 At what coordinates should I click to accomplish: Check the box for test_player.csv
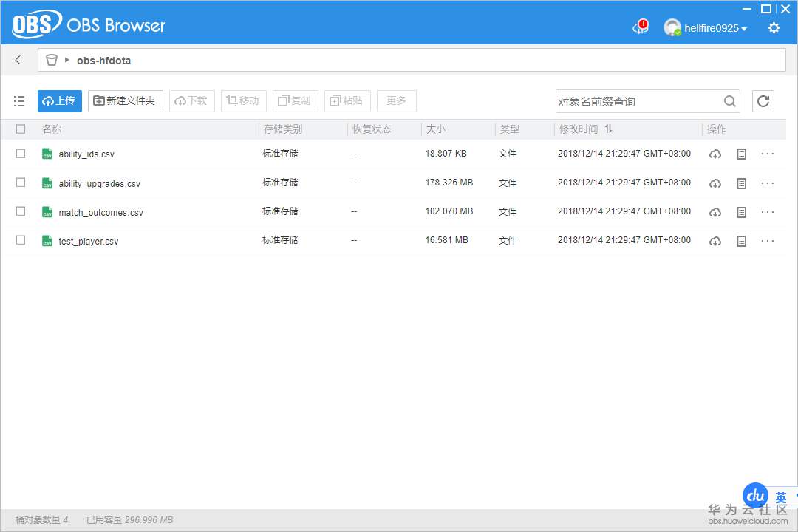click(21, 240)
